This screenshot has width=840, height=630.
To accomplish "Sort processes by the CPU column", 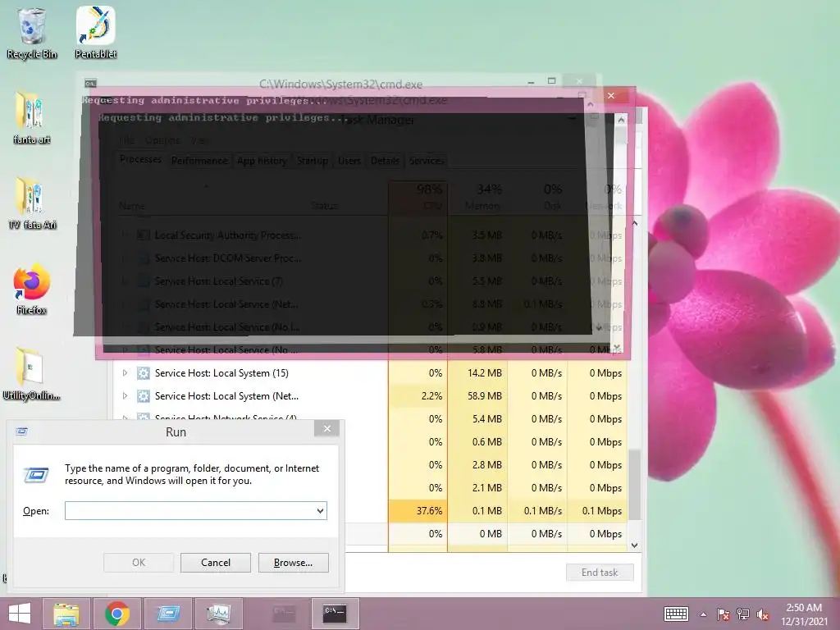I will pos(418,197).
